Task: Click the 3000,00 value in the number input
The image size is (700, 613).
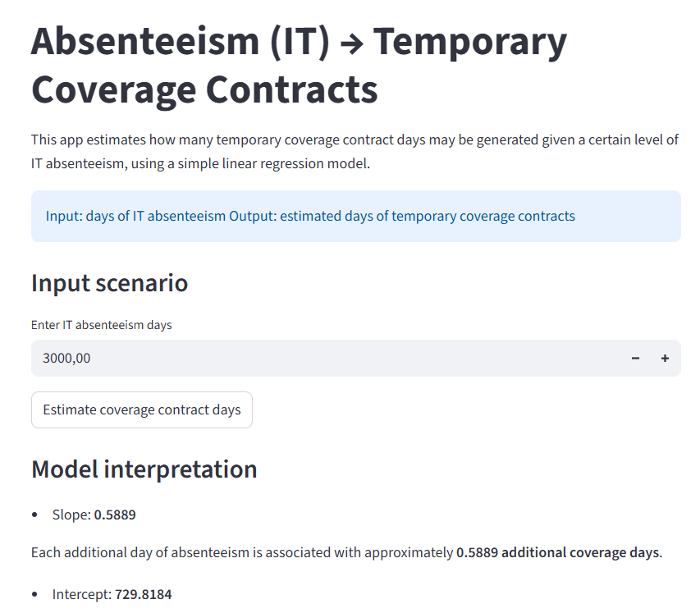Action: pos(66,359)
